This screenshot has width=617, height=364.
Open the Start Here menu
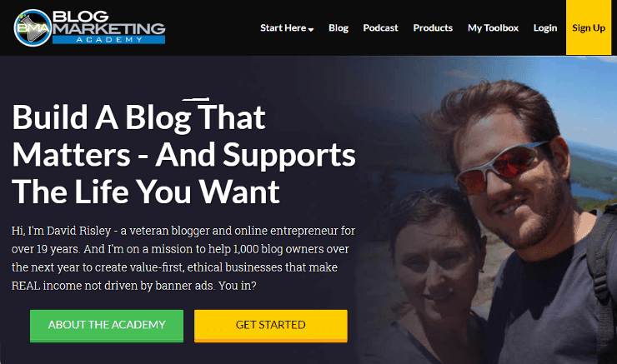click(287, 28)
